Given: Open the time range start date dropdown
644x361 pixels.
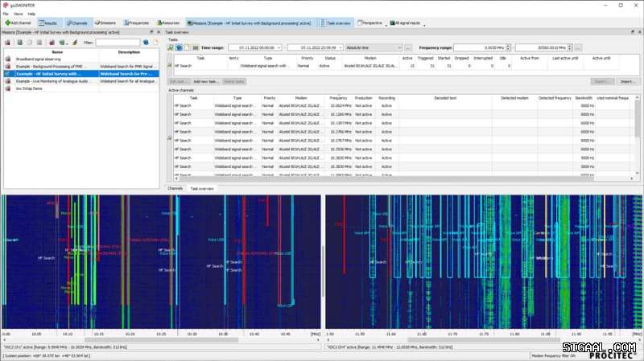Looking at the screenshot, I should pos(279,48).
